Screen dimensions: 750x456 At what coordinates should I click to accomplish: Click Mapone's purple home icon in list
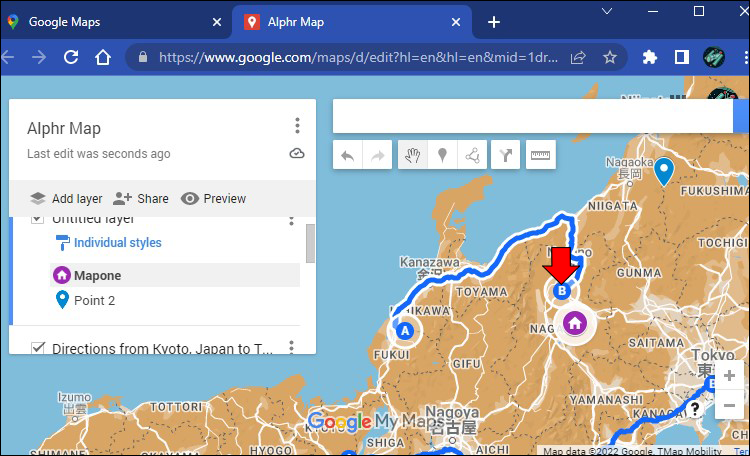pyautogui.click(x=62, y=275)
